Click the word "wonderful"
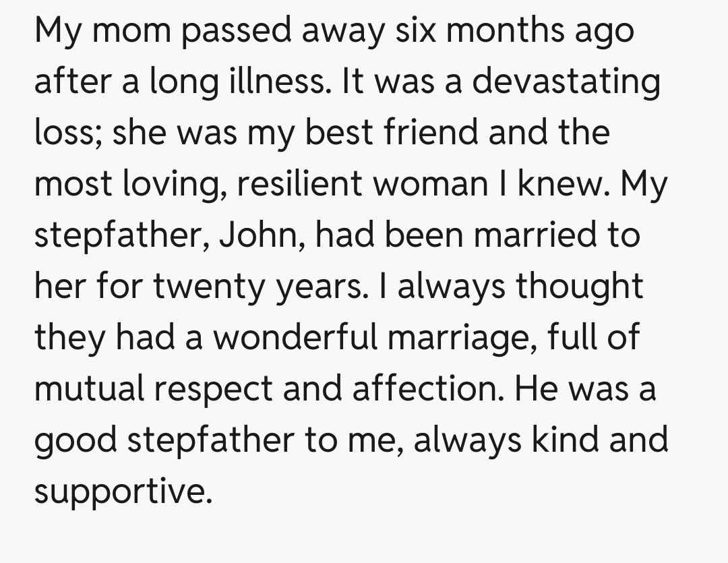The image size is (728, 563). [x=295, y=338]
